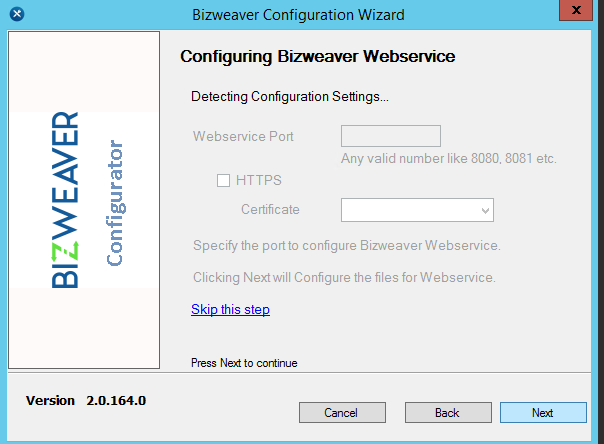Click 'Specify the port to configure' text

click(x=347, y=245)
